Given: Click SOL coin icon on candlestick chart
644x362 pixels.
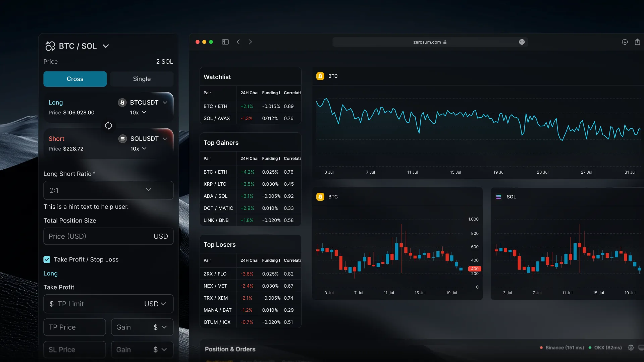Looking at the screenshot, I should click(499, 197).
